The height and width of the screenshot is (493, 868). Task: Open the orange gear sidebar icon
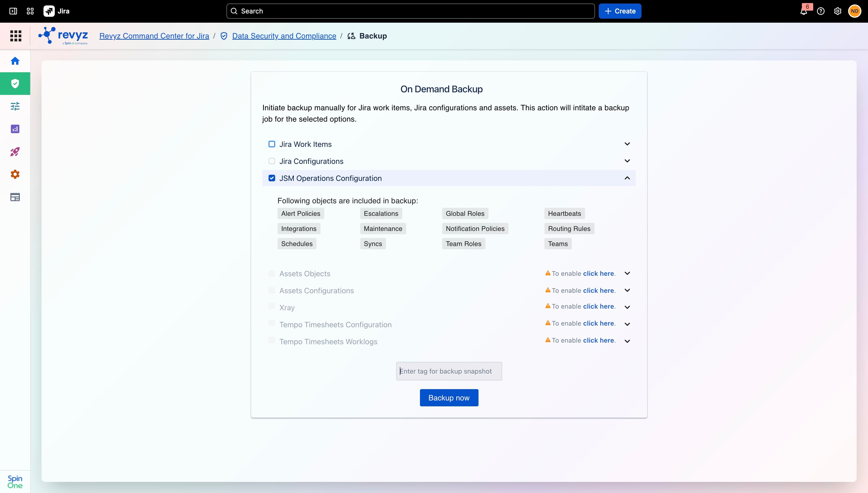(15, 174)
